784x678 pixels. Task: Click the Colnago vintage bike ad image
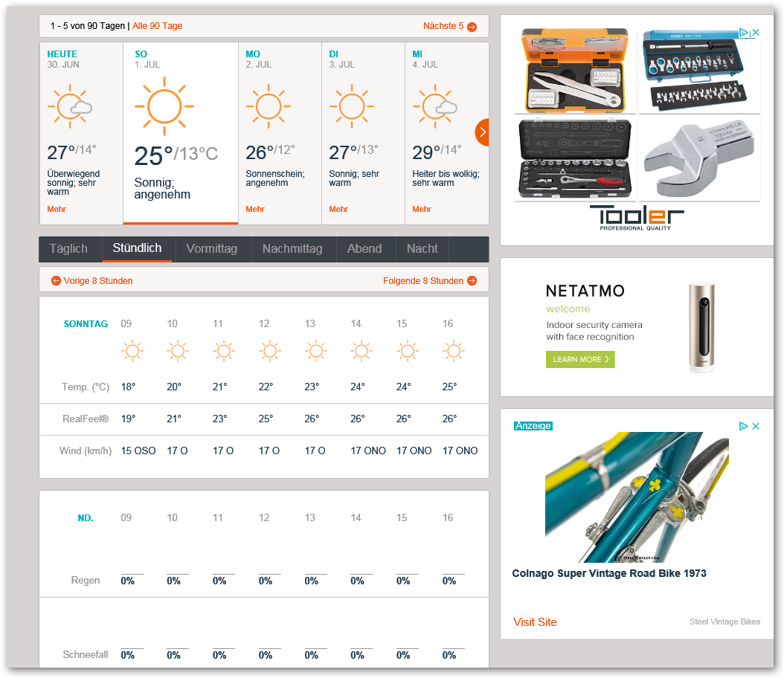click(x=637, y=497)
